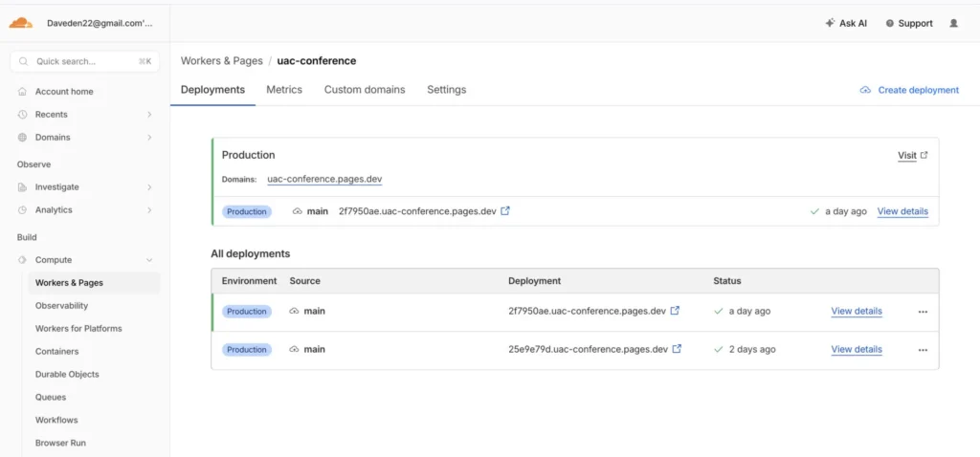This screenshot has width=980, height=457.
Task: Click the Production badge in 25e9e79d row
Action: (247, 350)
